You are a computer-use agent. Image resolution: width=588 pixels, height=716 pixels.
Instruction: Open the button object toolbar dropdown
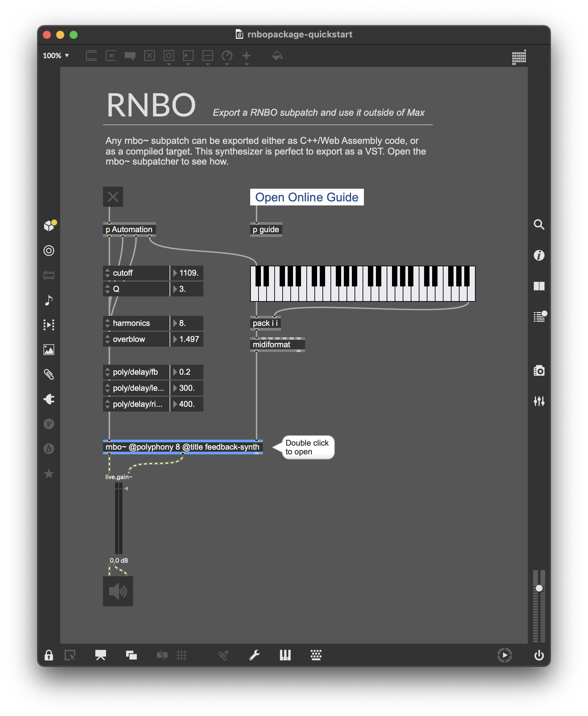pyautogui.click(x=169, y=57)
